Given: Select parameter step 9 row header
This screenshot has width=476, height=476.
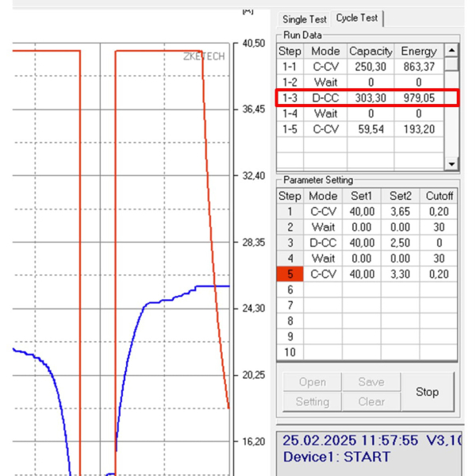Looking at the screenshot, I should pos(290,336).
